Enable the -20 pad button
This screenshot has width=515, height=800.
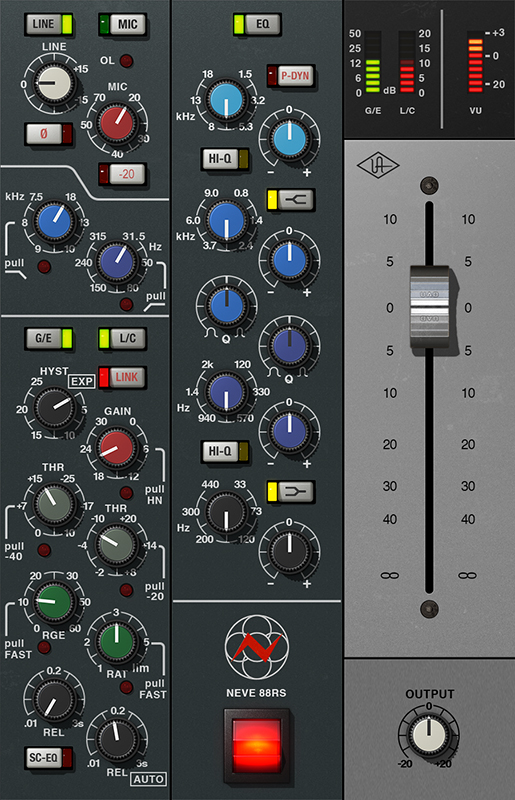(x=122, y=174)
